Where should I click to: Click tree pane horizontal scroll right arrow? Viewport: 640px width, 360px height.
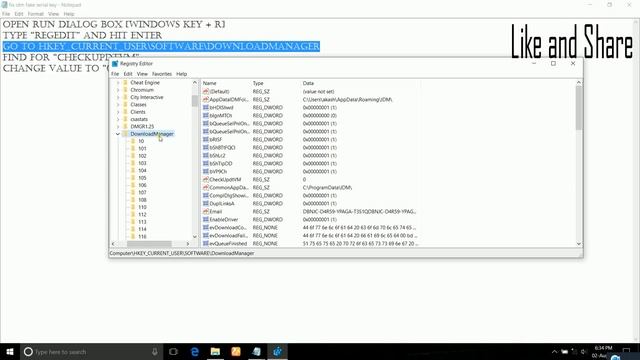point(188,244)
